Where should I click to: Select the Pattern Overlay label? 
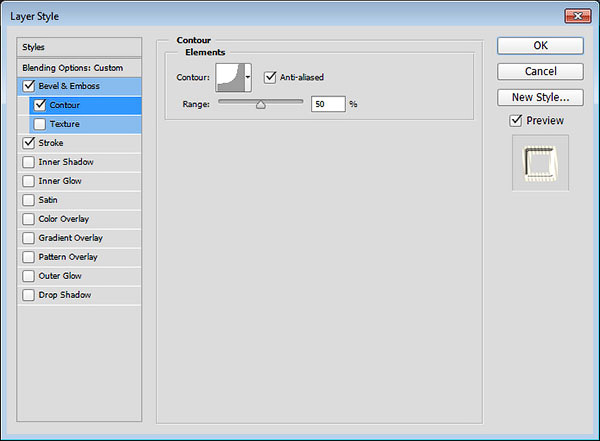(x=68, y=257)
